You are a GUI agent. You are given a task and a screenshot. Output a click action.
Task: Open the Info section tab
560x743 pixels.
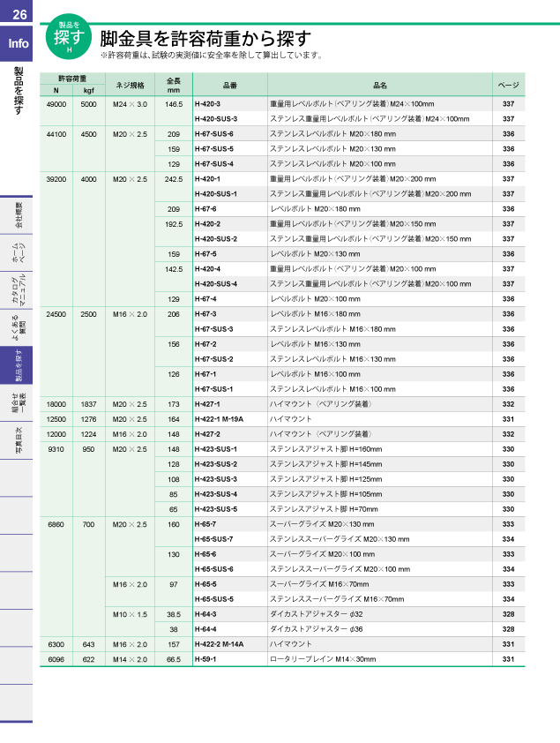click(x=18, y=44)
